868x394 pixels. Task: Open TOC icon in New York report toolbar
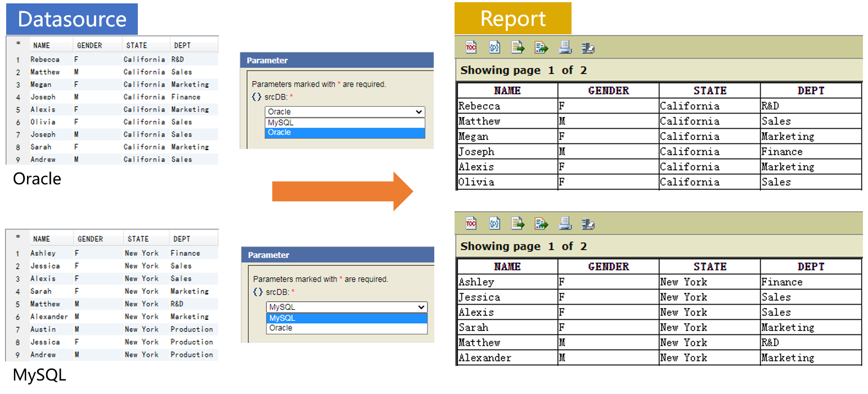(x=471, y=224)
